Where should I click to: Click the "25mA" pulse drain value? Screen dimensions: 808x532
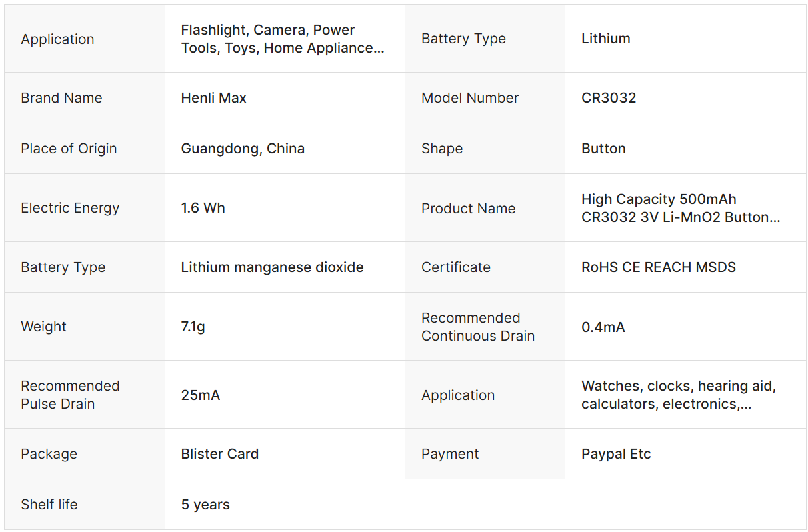pyautogui.click(x=200, y=395)
